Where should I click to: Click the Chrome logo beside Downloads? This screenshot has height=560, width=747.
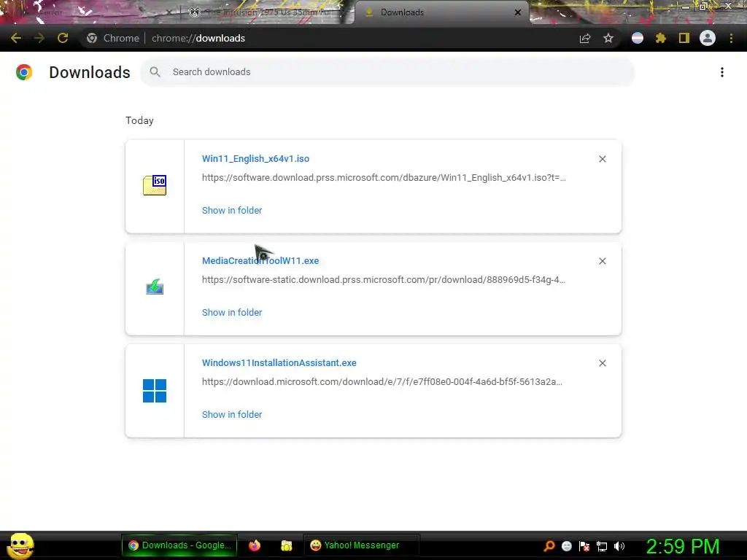coord(24,72)
